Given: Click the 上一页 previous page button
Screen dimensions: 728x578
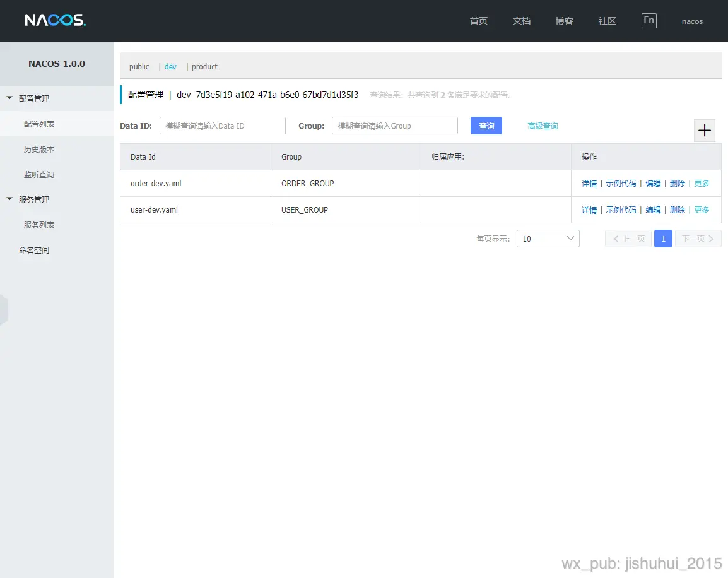Looking at the screenshot, I should tap(628, 239).
